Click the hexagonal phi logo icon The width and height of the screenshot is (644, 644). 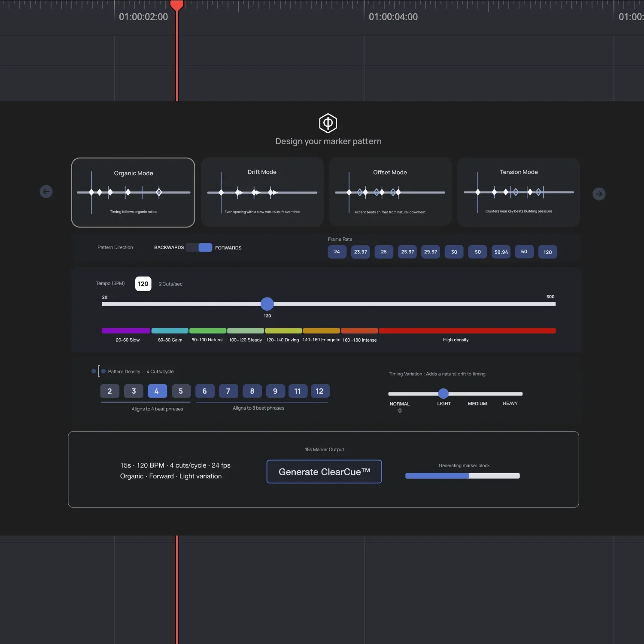[x=328, y=123]
